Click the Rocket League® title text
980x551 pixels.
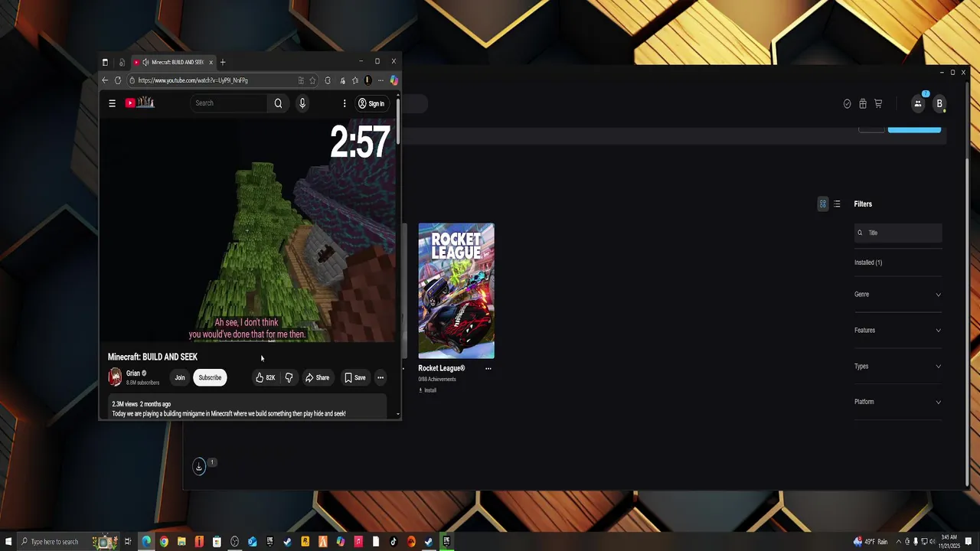tap(442, 368)
